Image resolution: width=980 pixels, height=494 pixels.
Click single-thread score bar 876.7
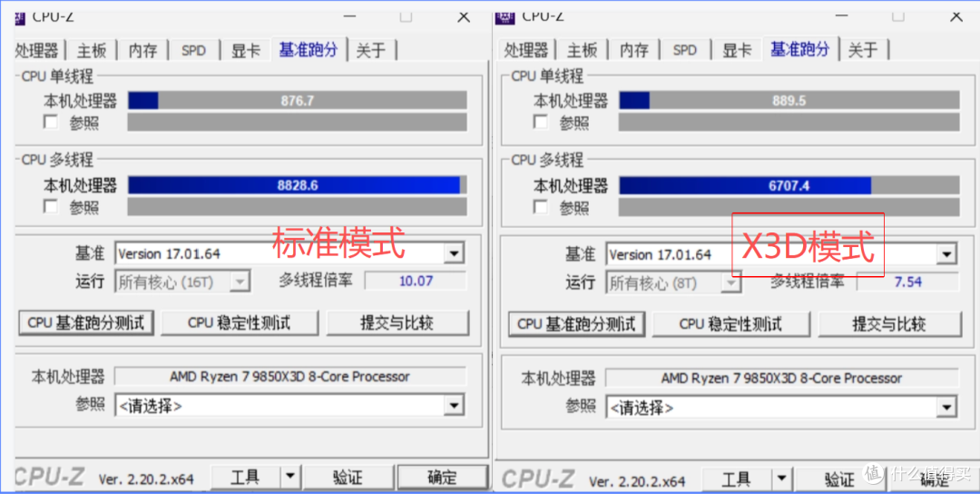pos(298,101)
